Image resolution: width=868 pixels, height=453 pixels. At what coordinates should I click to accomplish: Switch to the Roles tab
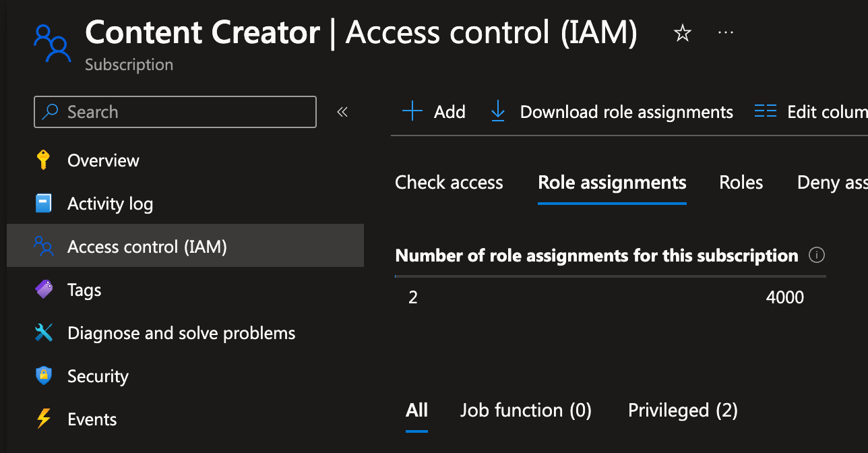[741, 183]
